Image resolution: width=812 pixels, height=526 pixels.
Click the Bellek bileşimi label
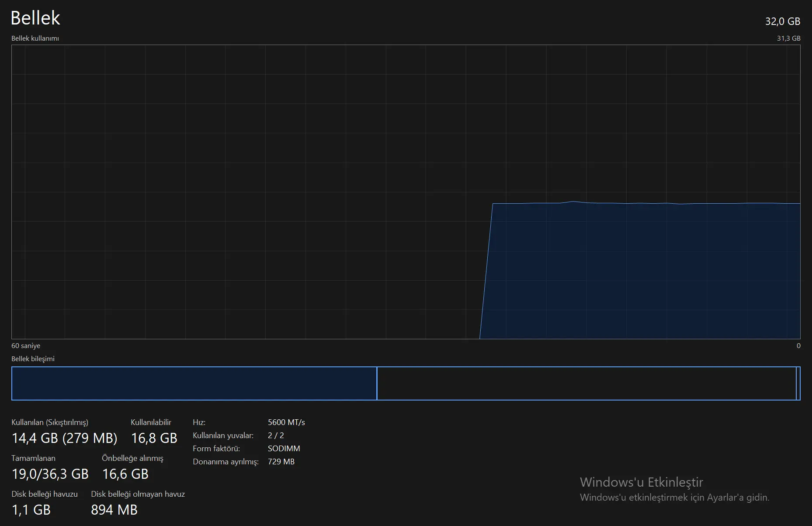[33, 359]
